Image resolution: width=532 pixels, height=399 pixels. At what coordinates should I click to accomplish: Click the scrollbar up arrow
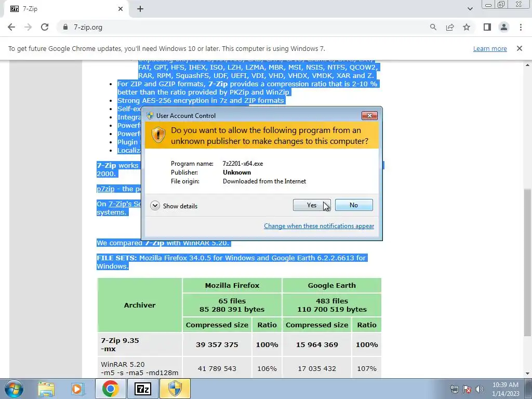[x=527, y=64]
